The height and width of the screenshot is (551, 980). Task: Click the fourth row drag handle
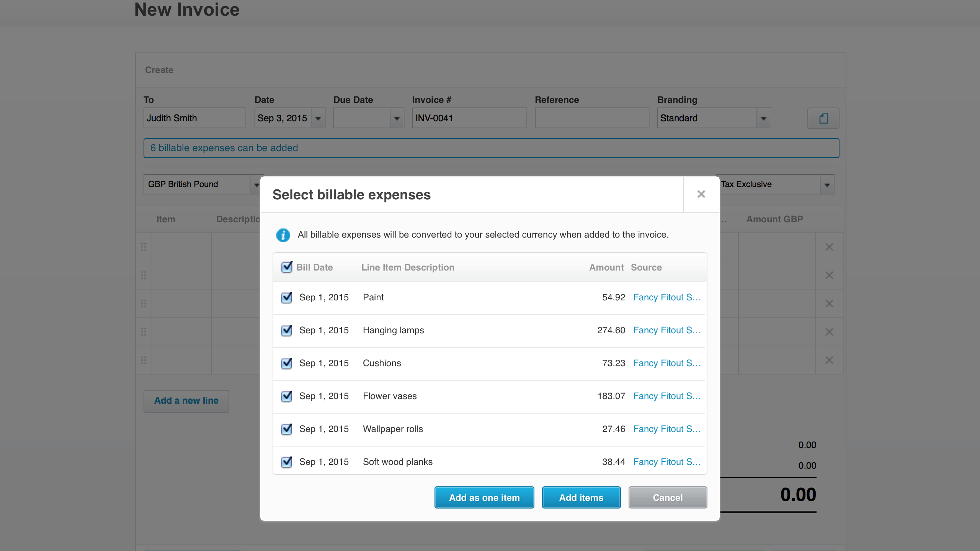coord(144,332)
